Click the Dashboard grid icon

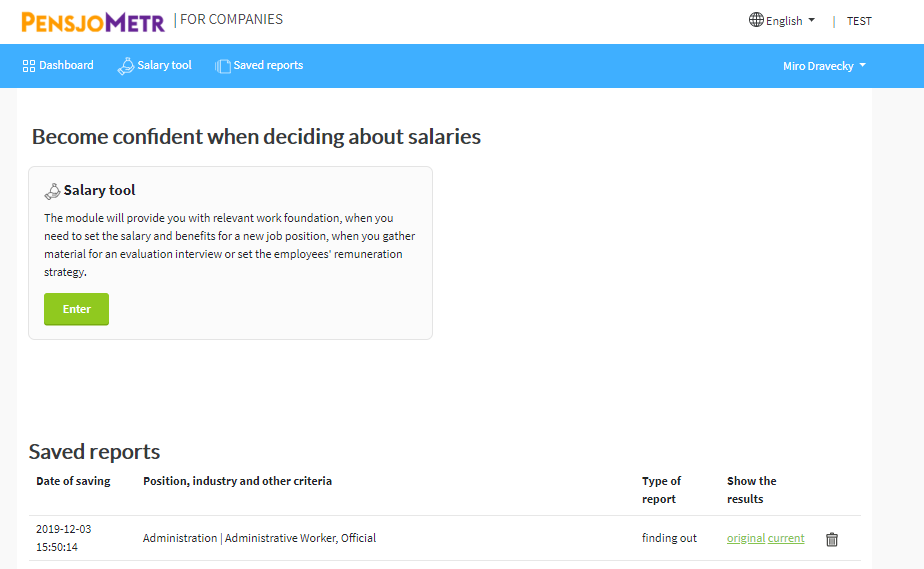click(29, 66)
